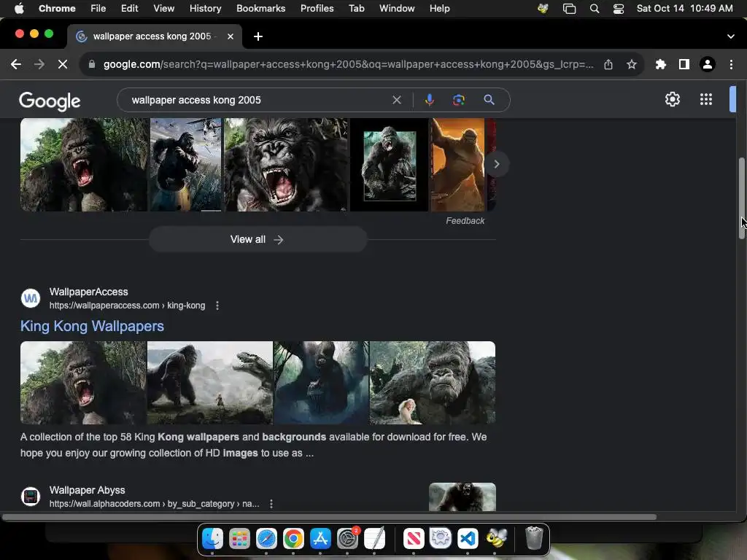Open the Kong with planes thumbnail
Viewport: 747px width, 560px height.
tap(186, 165)
